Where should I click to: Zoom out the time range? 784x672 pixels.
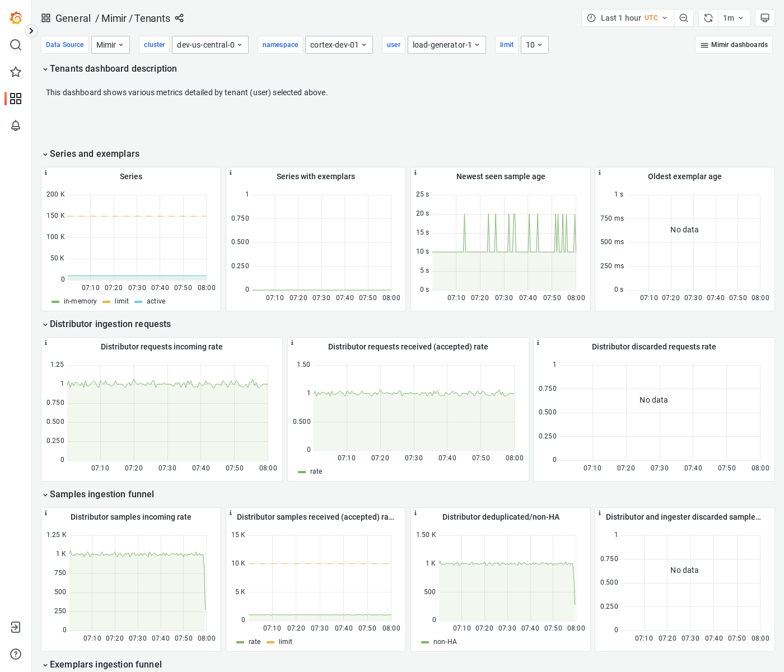[684, 17]
